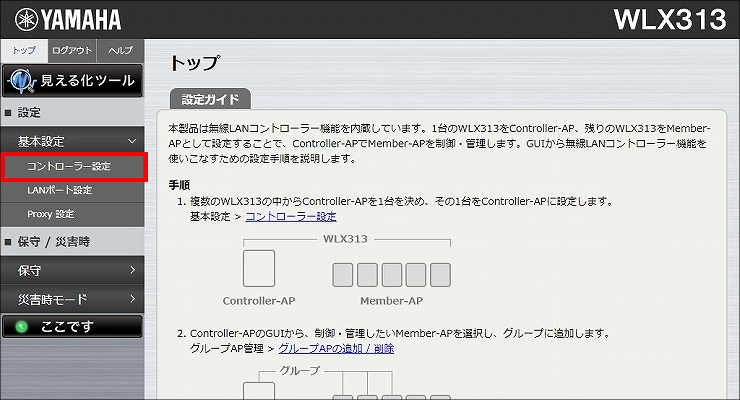Click the Yamaha logo in header
The height and width of the screenshot is (400, 740).
point(68,19)
